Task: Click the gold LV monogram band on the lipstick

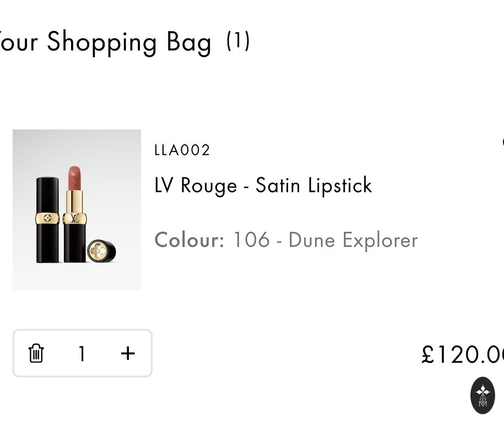Action: click(x=73, y=218)
